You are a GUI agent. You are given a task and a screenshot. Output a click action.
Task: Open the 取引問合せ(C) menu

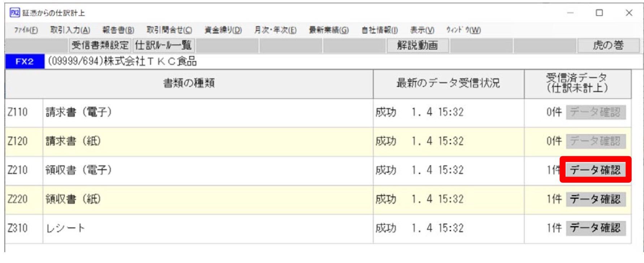click(x=169, y=31)
